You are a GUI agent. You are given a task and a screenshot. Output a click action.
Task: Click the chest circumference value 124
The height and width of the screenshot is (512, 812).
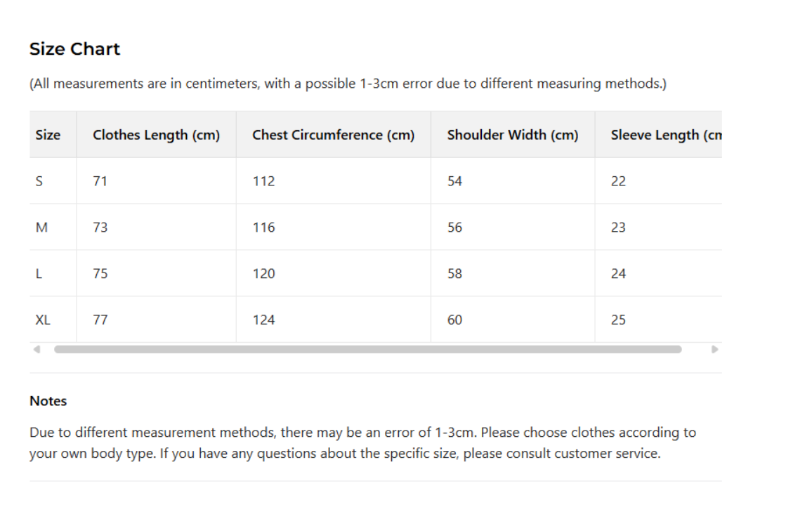(263, 320)
